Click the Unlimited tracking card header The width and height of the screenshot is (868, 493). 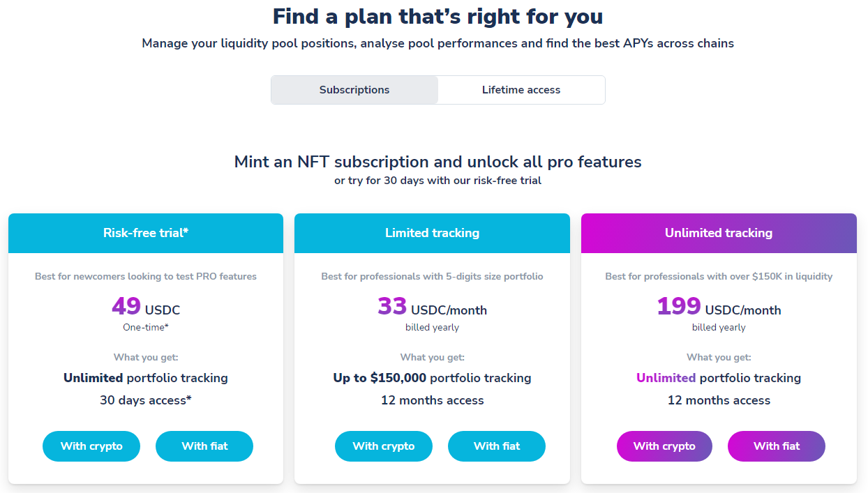click(719, 233)
